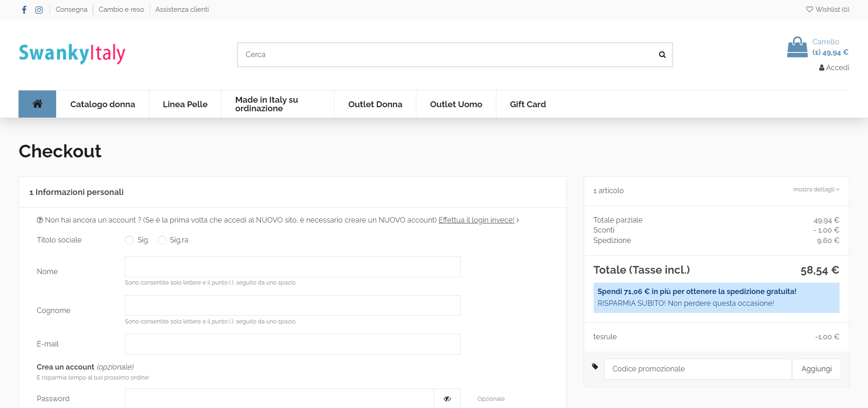Click the Wishlist (0) text

coord(832,9)
